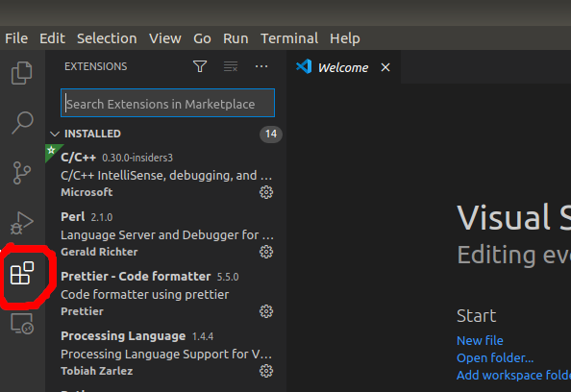Screen dimensions: 571x392
Task: Close the Welcome tab
Action: (385, 67)
